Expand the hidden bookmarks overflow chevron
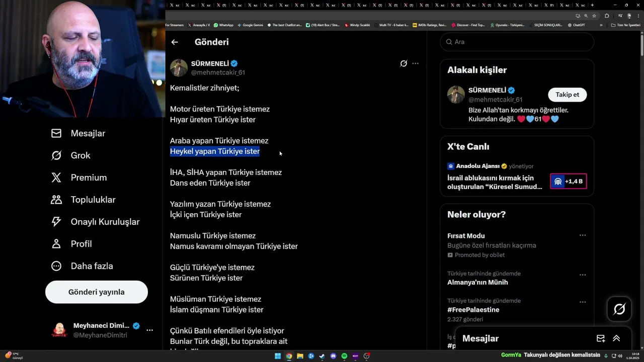The width and height of the screenshot is (644, 362). point(601,25)
